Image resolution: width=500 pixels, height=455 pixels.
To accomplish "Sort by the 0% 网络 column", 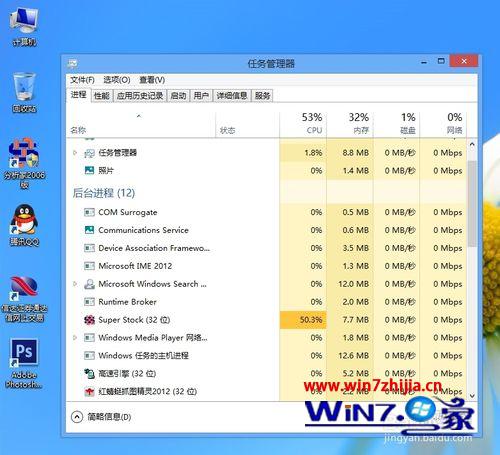I will (x=443, y=124).
